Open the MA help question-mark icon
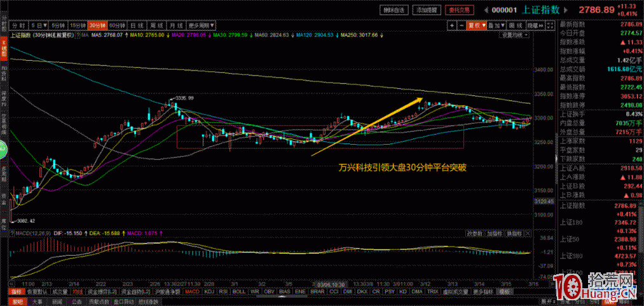 (77, 36)
